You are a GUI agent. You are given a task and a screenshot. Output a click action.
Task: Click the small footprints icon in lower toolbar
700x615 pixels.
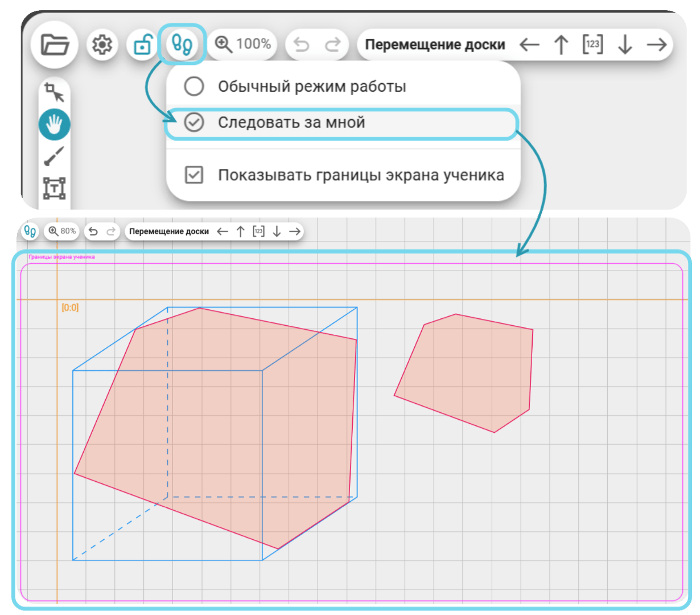[x=30, y=231]
